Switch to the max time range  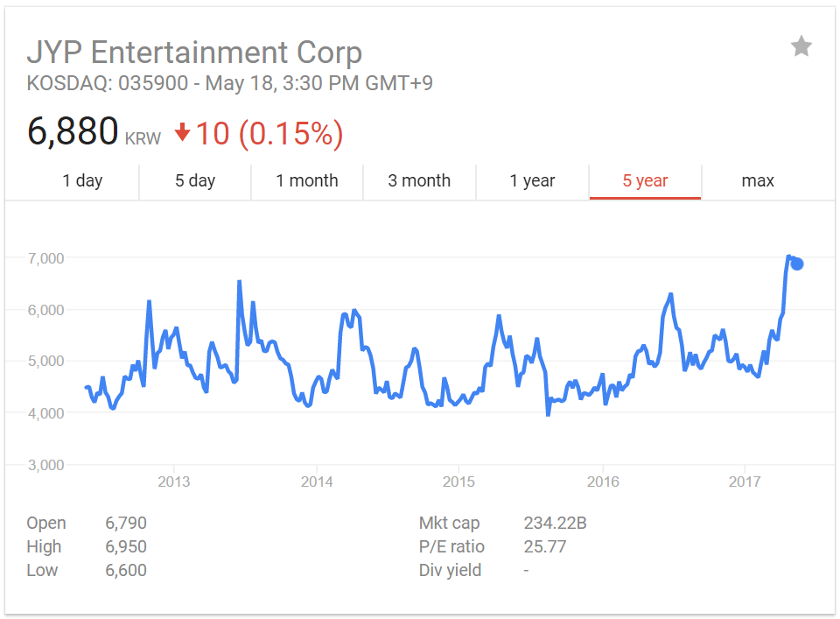(758, 181)
